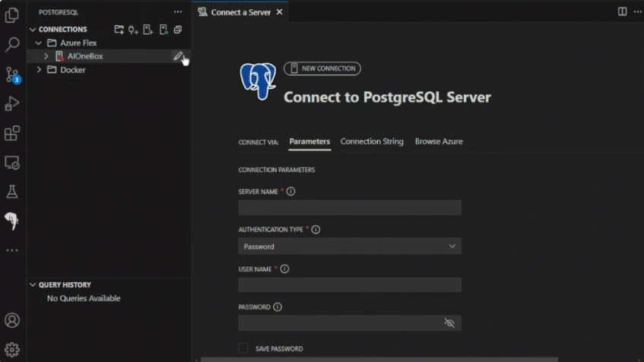Collapse the Connections section
Viewport: 644px width, 362px height.
(33, 30)
